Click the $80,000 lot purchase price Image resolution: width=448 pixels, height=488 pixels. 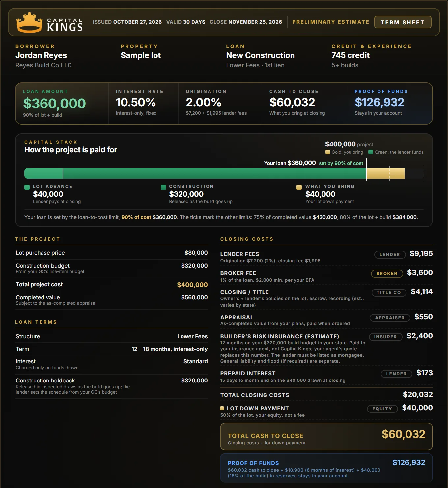pyautogui.click(x=196, y=253)
